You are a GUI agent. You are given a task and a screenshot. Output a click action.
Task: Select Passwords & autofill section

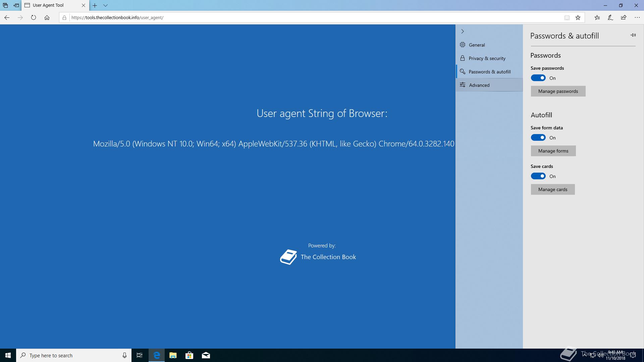click(489, 72)
